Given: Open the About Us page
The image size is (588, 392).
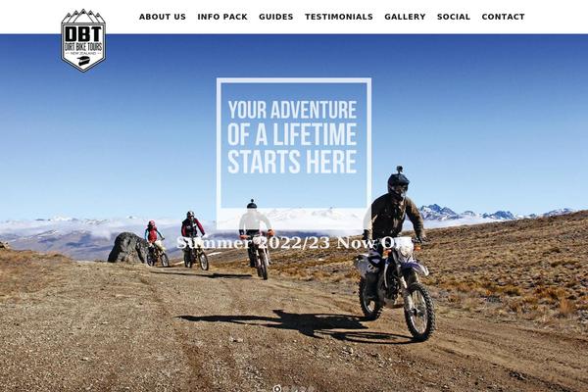Looking at the screenshot, I should click(163, 17).
